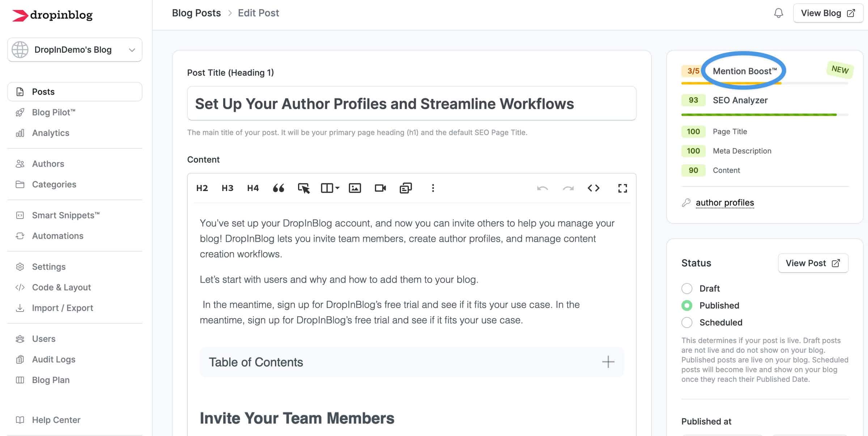Insert a blockquote
Image resolution: width=868 pixels, height=436 pixels.
278,188
